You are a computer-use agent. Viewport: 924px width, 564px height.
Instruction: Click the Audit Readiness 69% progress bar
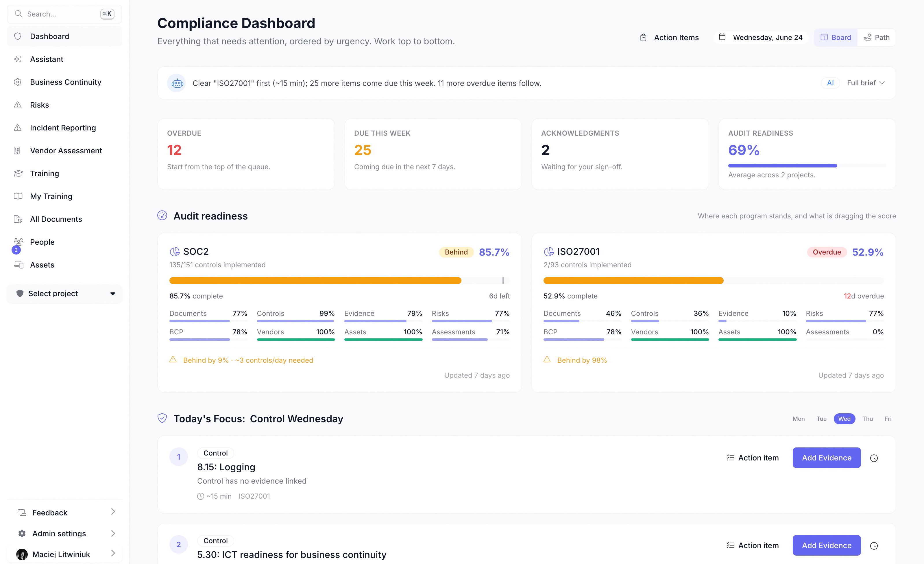pos(807,166)
